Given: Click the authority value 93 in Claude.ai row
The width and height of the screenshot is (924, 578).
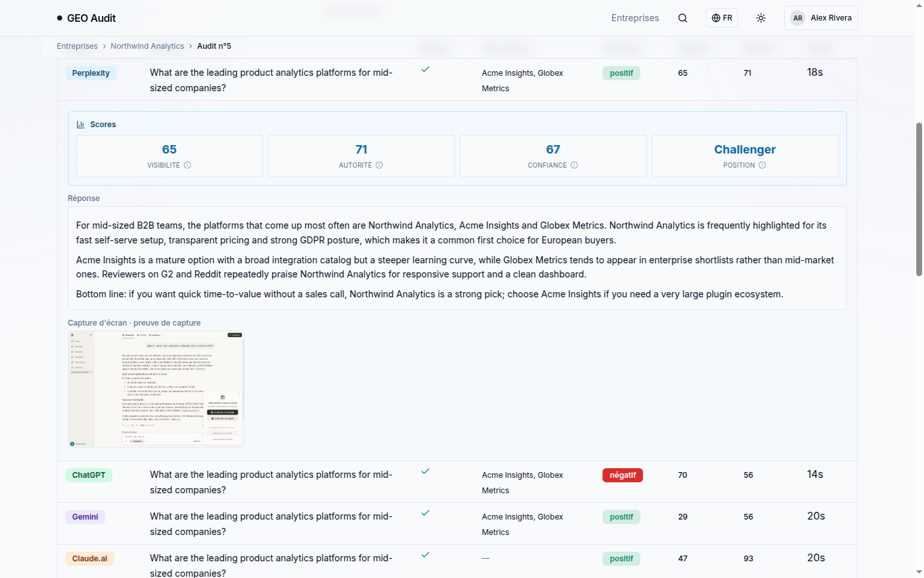Looking at the screenshot, I should (x=748, y=559).
